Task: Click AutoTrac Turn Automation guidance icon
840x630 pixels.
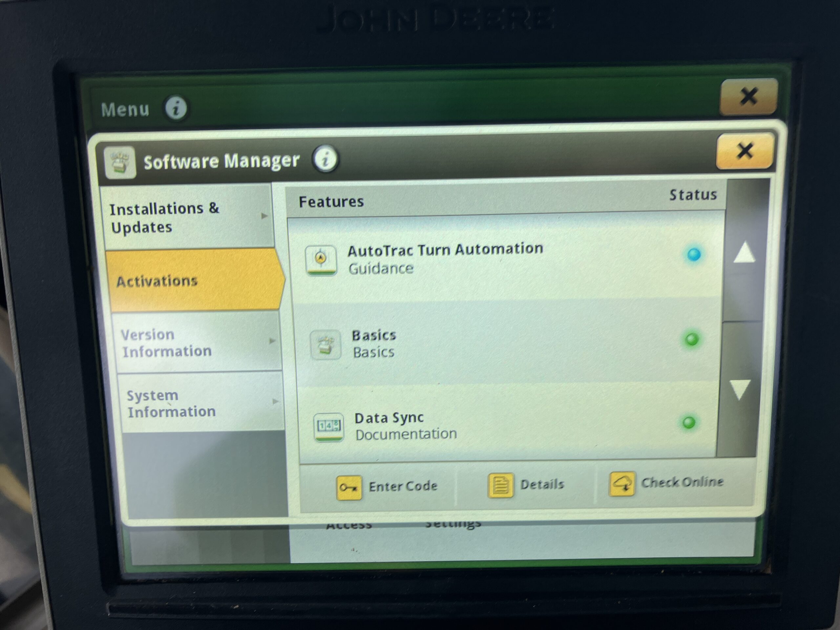Action: point(321,260)
